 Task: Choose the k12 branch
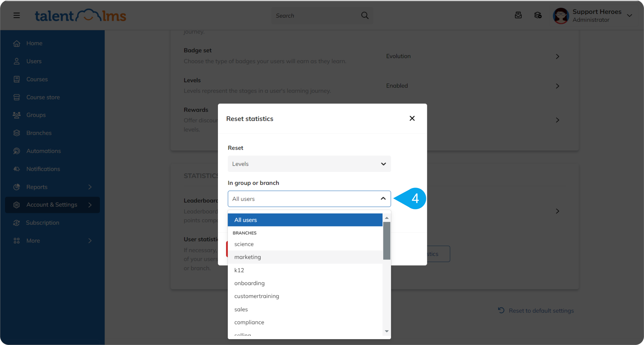305,270
